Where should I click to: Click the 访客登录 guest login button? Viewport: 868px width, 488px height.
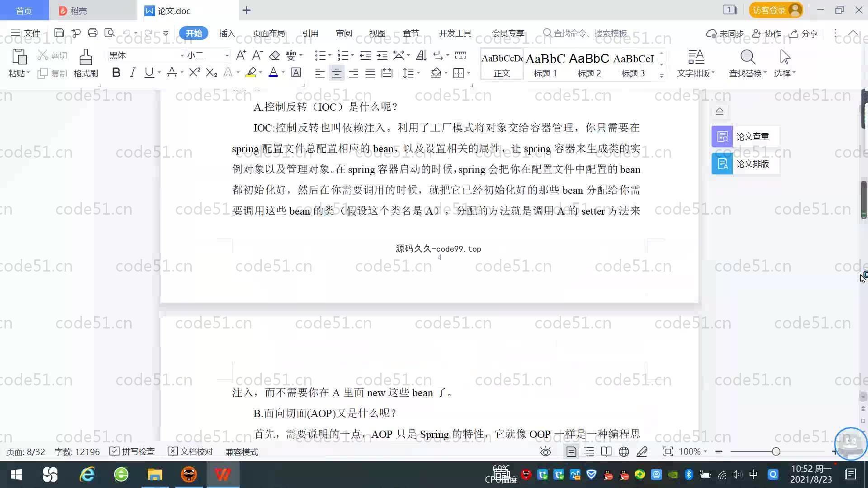click(x=776, y=10)
